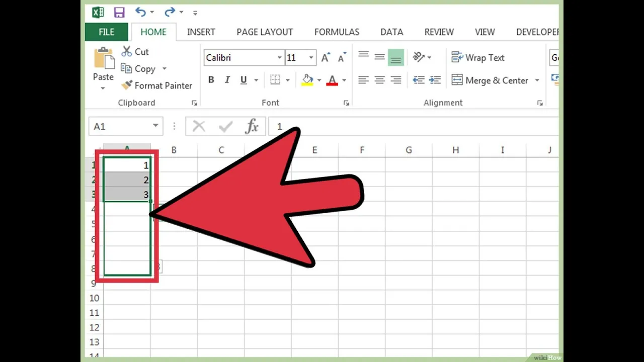The height and width of the screenshot is (362, 644).
Task: Expand the Fill Color palette arrow
Action: point(319,80)
